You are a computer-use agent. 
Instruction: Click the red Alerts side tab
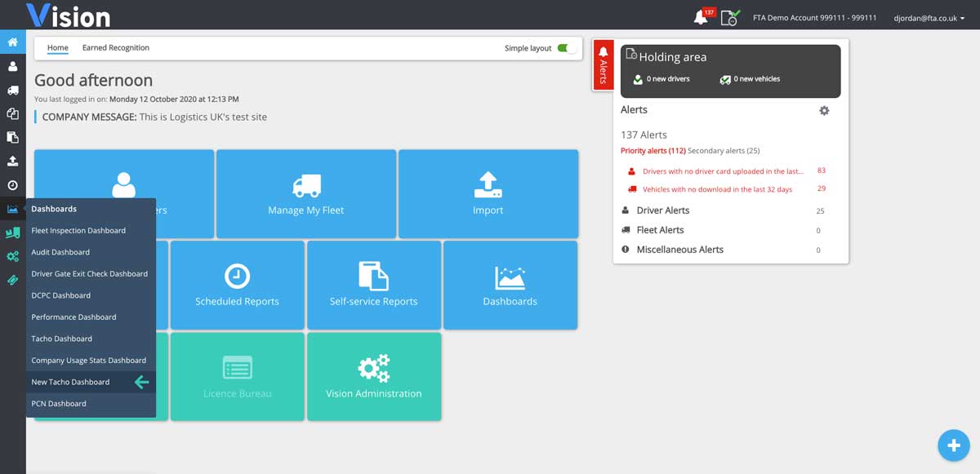(604, 64)
